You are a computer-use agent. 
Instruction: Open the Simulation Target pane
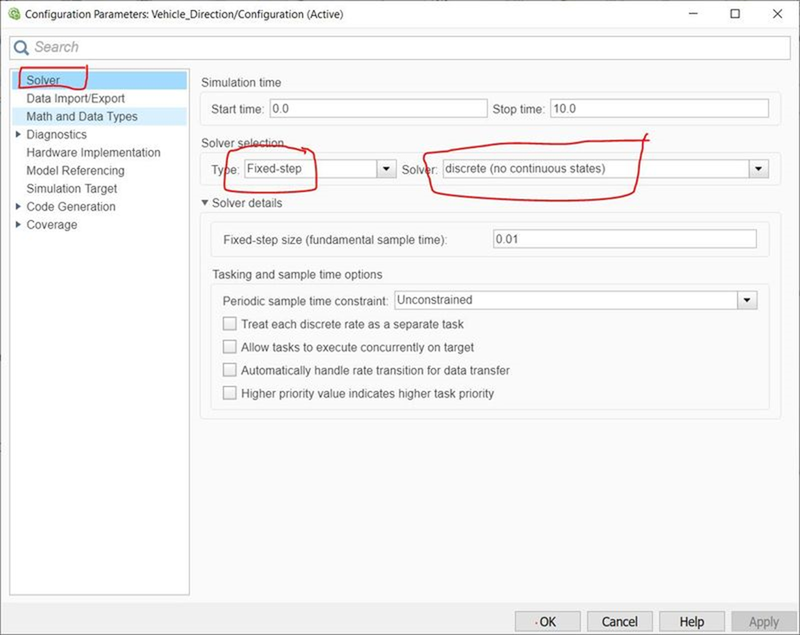(x=72, y=189)
